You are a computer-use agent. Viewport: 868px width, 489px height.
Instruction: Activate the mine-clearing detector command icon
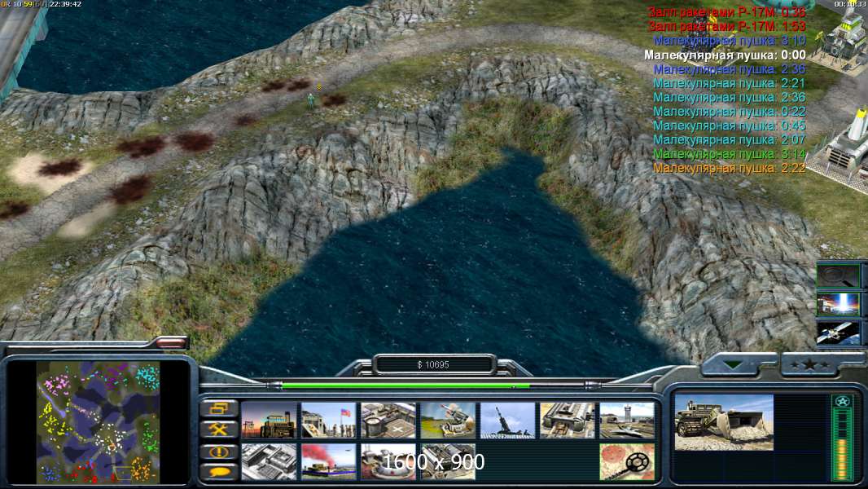point(627,461)
